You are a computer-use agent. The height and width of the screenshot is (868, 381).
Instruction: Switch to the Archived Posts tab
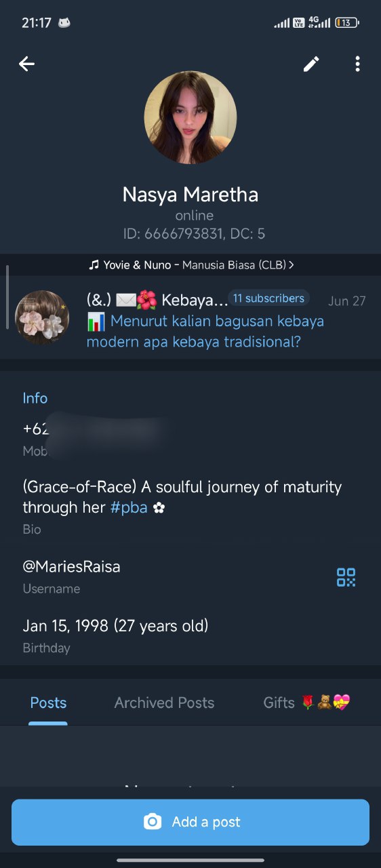pyautogui.click(x=164, y=703)
